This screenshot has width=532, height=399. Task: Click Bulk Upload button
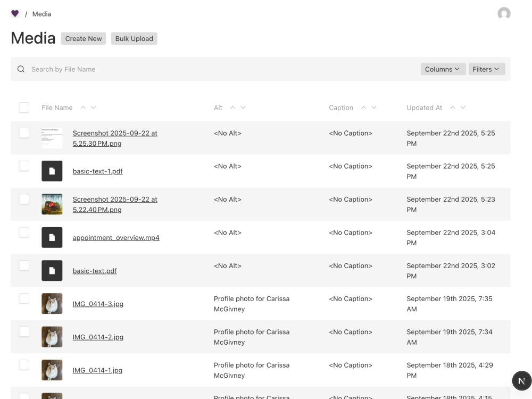pyautogui.click(x=134, y=39)
